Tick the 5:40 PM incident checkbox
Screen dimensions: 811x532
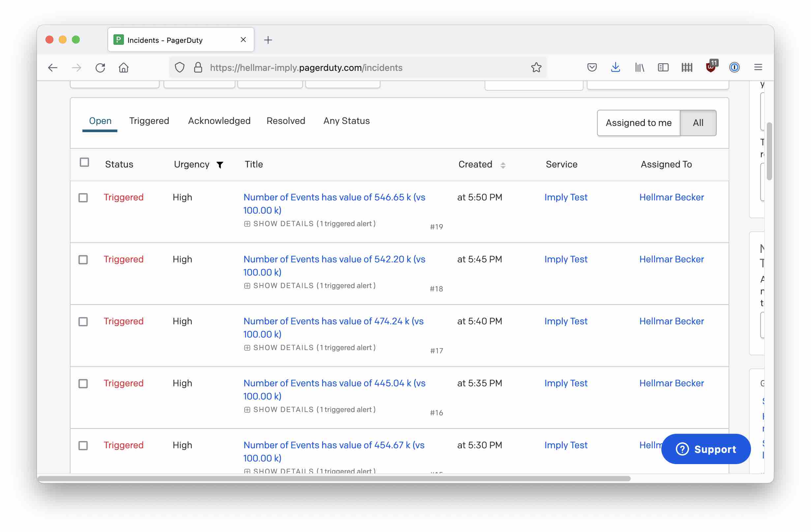tap(83, 322)
